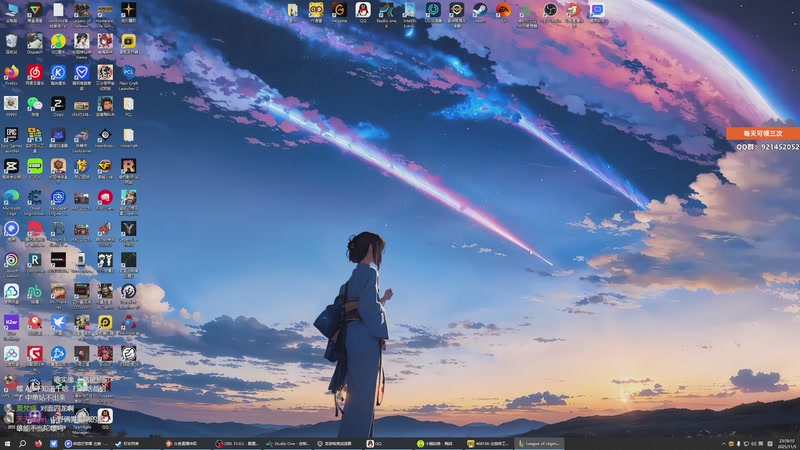
Task: Select the Microsoft Edge desktop shortcut
Action: [11, 201]
